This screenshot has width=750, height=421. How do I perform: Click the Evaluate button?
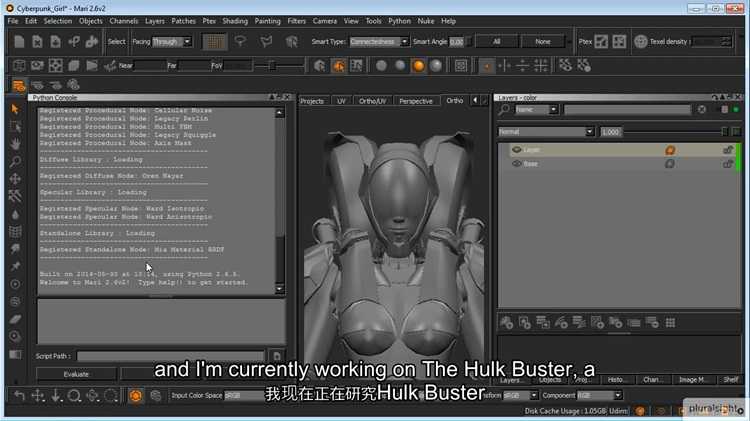point(76,374)
